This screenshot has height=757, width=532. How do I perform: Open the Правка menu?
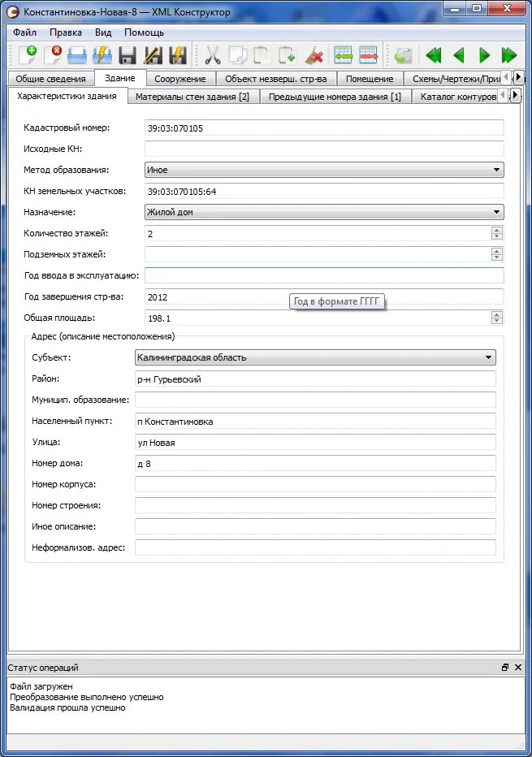point(66,32)
